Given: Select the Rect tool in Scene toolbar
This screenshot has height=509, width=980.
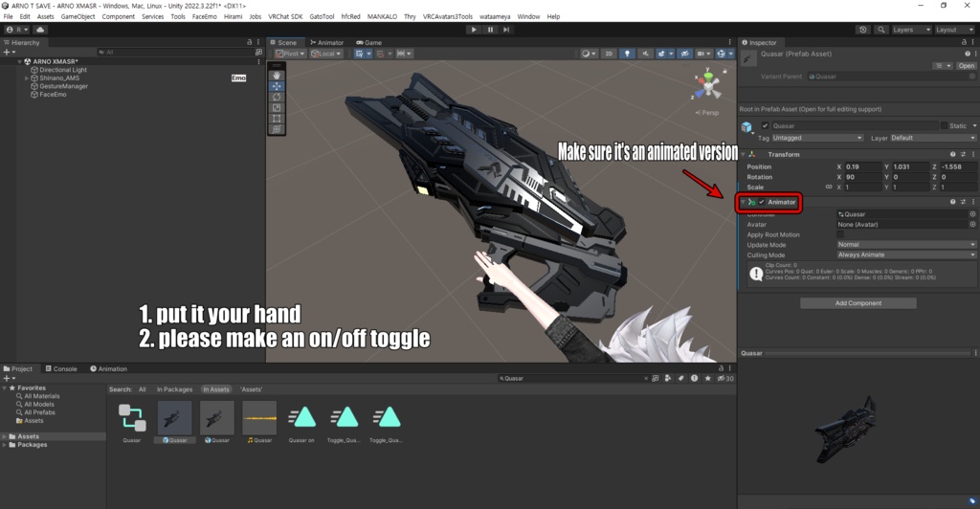Looking at the screenshot, I should point(277,118).
